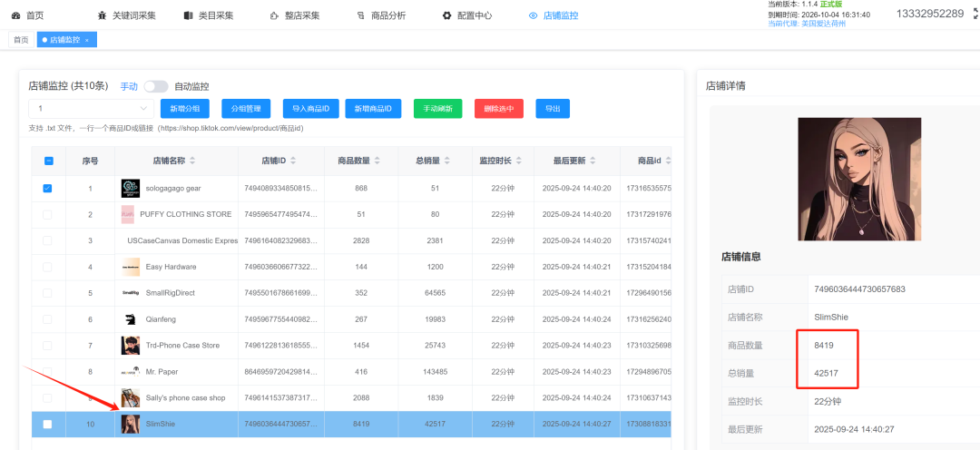Click the 首页 dashboard icon
Viewport: 980px width, 450px height.
[x=15, y=15]
